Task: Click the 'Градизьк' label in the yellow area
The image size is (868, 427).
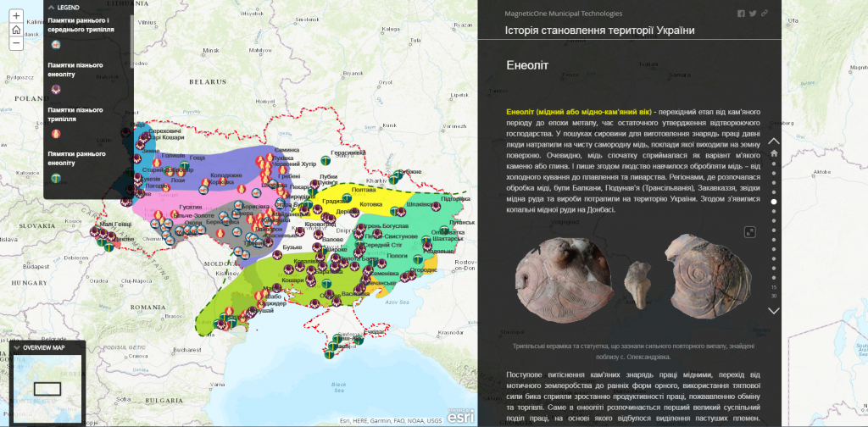Action: [334, 201]
